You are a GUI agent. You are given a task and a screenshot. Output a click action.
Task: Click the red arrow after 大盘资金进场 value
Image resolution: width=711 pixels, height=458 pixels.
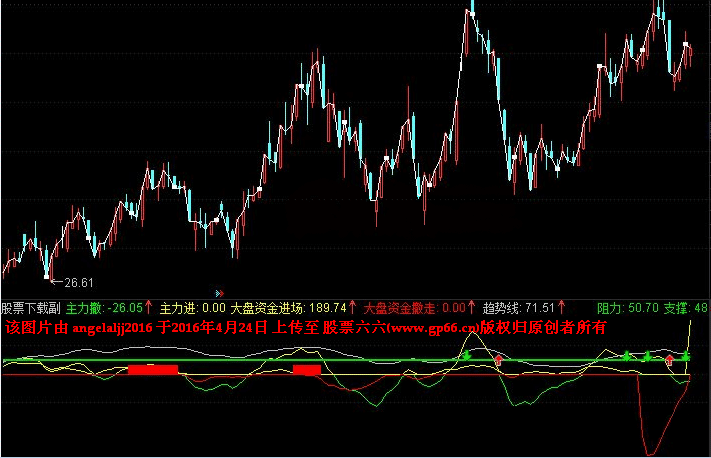[x=353, y=308]
